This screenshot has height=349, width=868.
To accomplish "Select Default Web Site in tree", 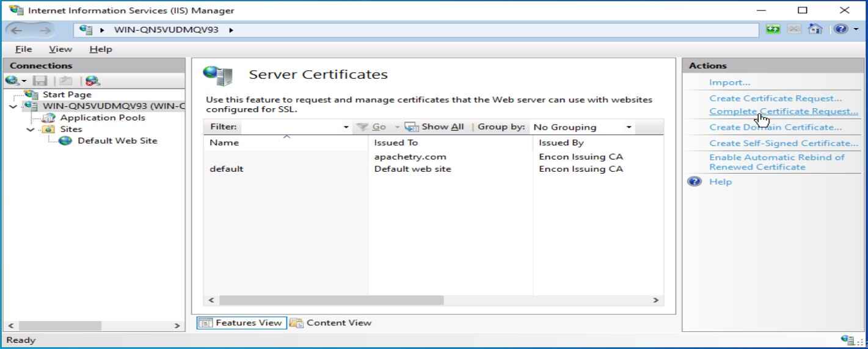I will pyautogui.click(x=117, y=141).
